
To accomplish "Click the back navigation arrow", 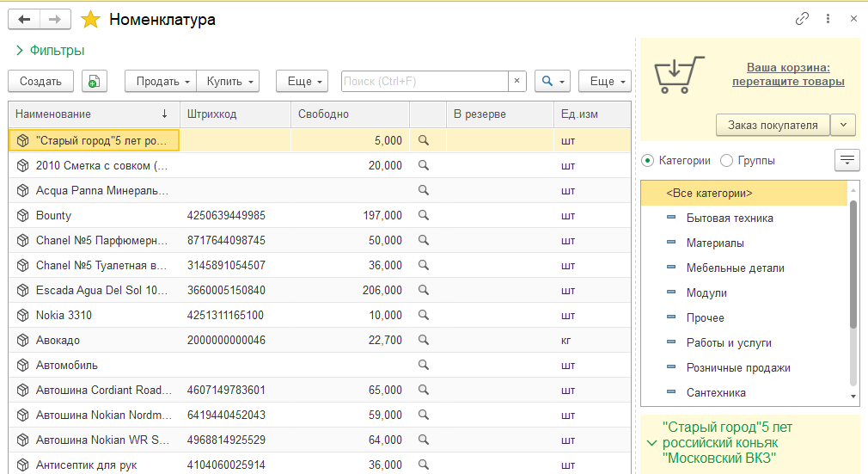I will [24, 19].
